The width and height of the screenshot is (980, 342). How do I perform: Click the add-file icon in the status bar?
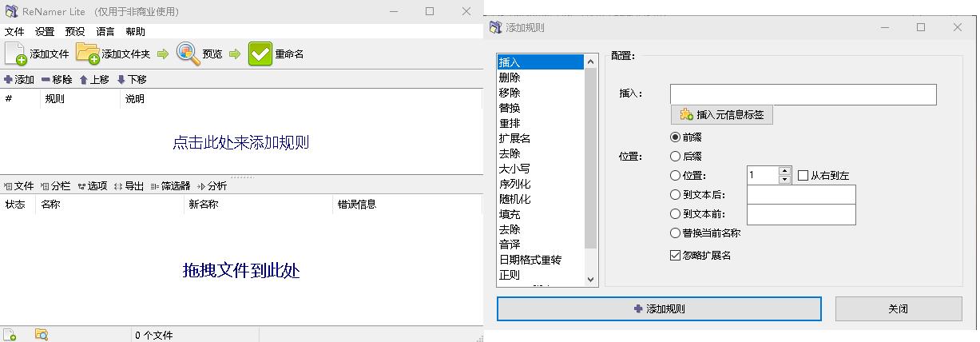coord(10,335)
